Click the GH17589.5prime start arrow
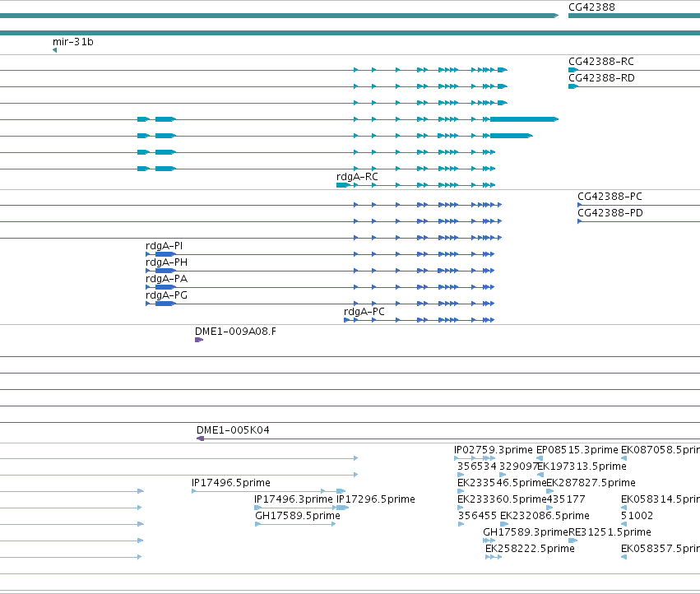The width and height of the screenshot is (700, 594). point(257,524)
